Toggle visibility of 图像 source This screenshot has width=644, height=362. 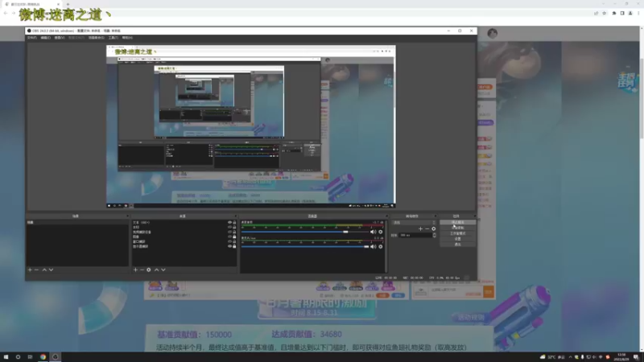(x=229, y=237)
